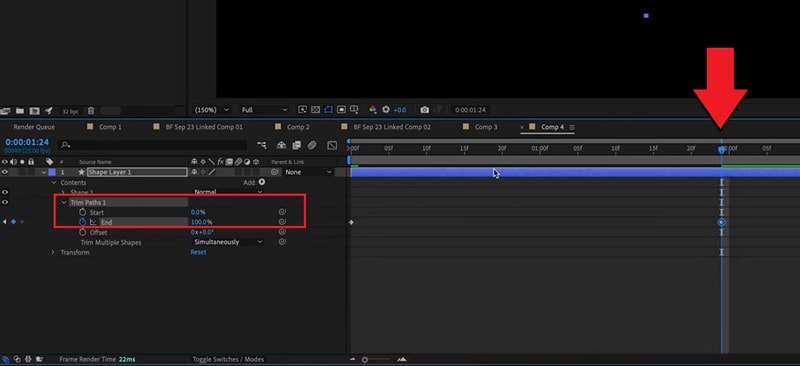Image resolution: width=800 pixels, height=366 pixels.
Task: Click the timeline layer search field
Action: pyautogui.click(x=153, y=145)
